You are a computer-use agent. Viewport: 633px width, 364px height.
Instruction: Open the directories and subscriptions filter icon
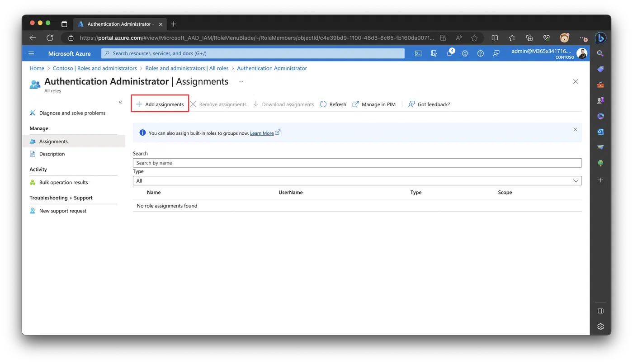pos(434,53)
